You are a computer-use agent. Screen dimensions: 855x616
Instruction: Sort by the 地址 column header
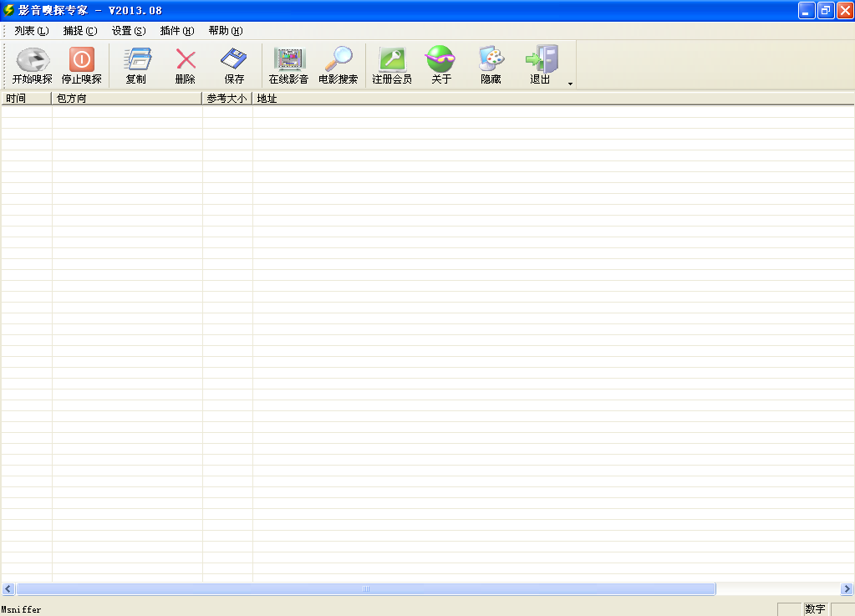pyautogui.click(x=553, y=98)
